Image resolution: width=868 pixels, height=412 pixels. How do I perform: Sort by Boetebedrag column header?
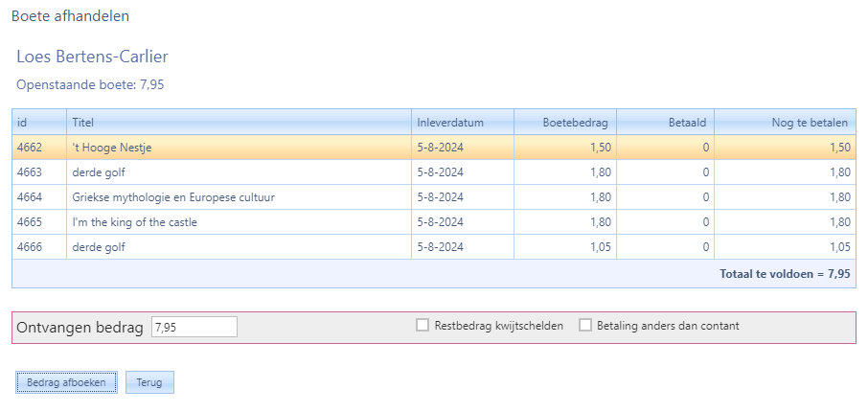pyautogui.click(x=565, y=123)
